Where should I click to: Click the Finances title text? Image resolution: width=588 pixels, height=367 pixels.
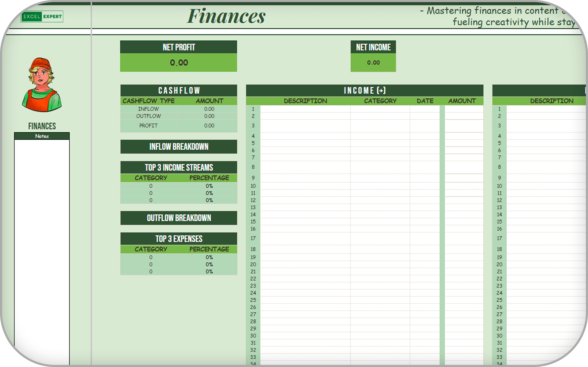click(x=226, y=16)
